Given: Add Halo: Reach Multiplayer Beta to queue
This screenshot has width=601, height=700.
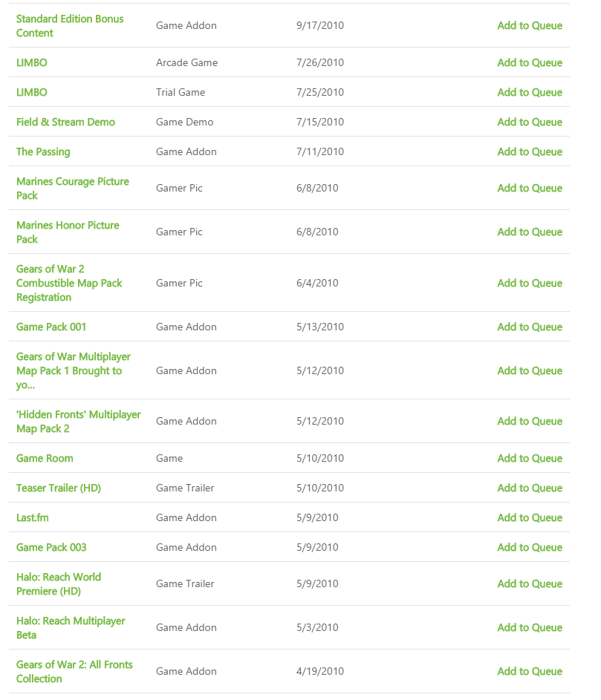Looking at the screenshot, I should click(530, 628).
